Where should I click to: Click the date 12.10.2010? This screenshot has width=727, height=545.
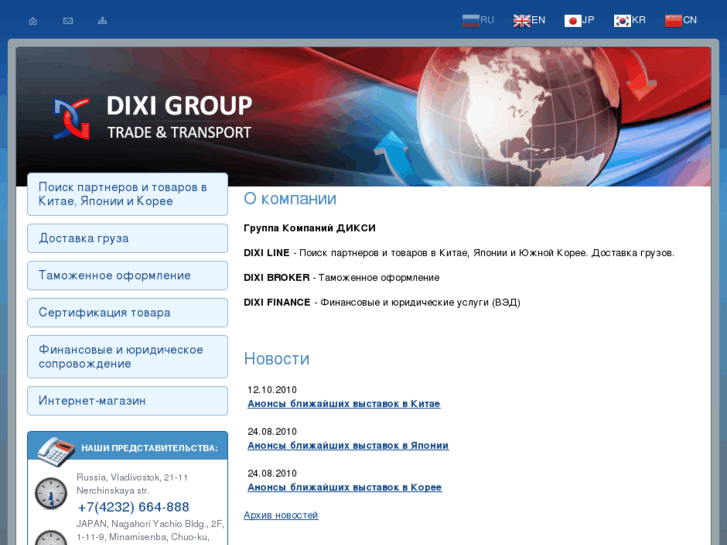(272, 390)
